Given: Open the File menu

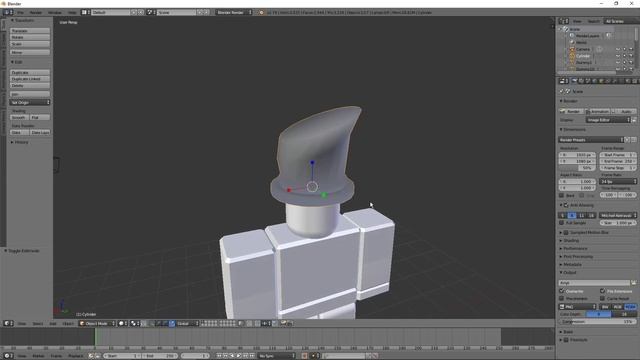Looking at the screenshot, I should [x=20, y=12].
